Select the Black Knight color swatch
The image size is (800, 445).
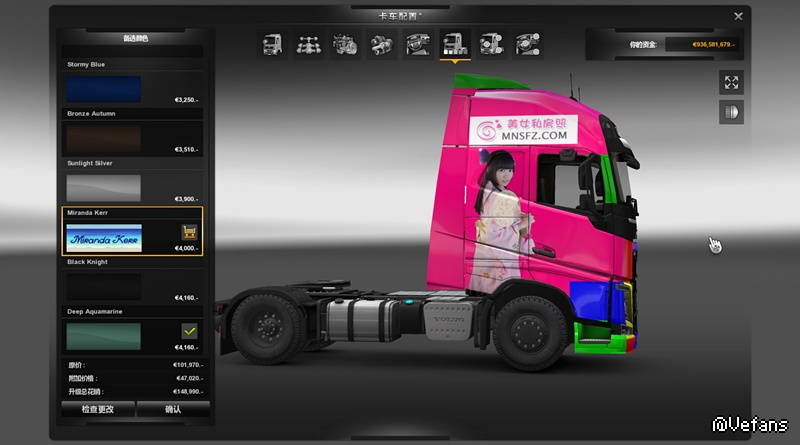coord(104,287)
